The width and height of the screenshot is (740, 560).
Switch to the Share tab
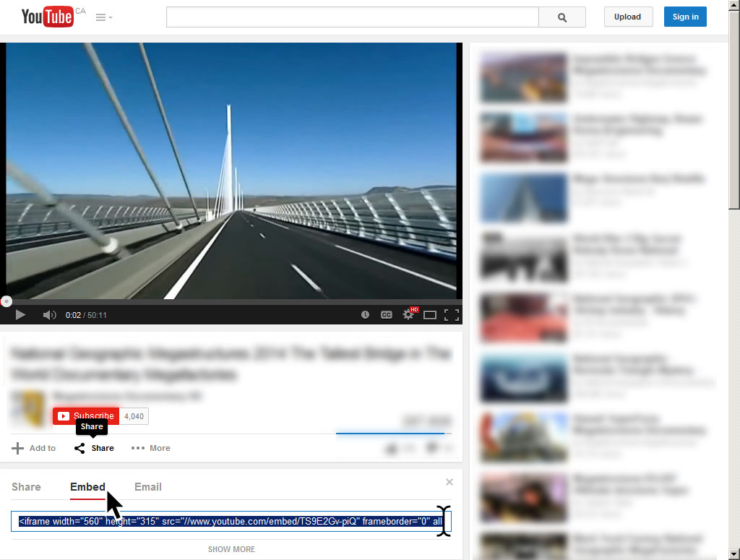[26, 487]
